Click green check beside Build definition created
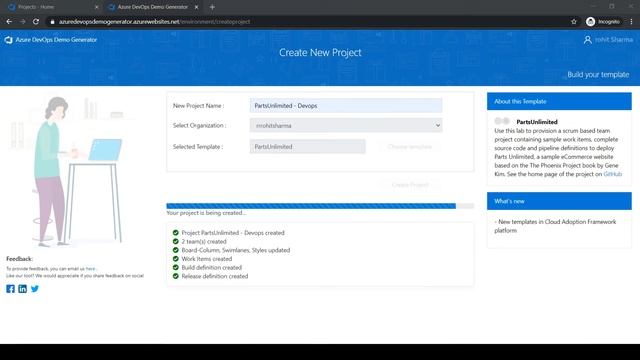The height and width of the screenshot is (360, 640). 176,267
